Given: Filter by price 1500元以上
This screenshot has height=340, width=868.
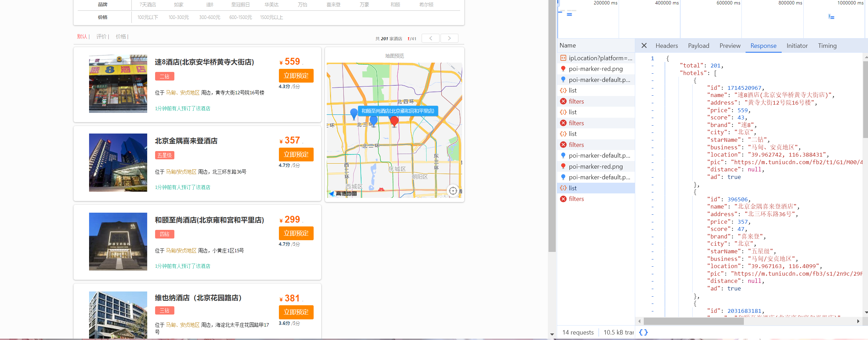Looking at the screenshot, I should coord(272,17).
